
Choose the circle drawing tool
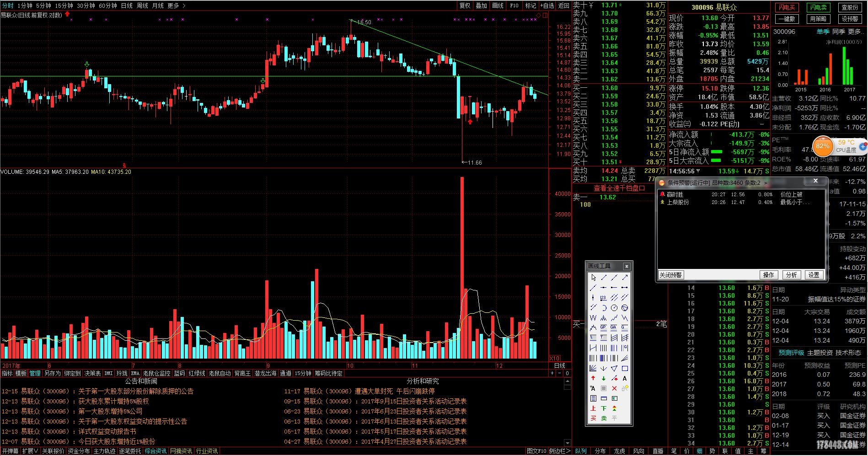[x=614, y=308]
